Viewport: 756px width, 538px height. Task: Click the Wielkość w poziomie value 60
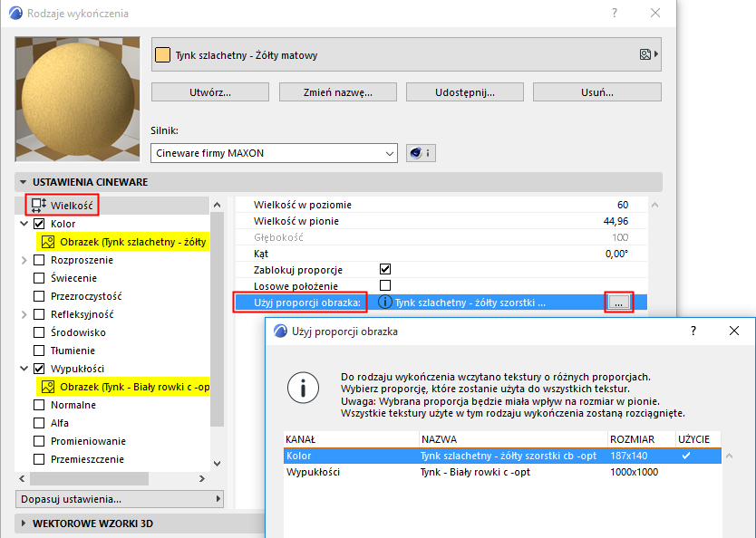623,205
